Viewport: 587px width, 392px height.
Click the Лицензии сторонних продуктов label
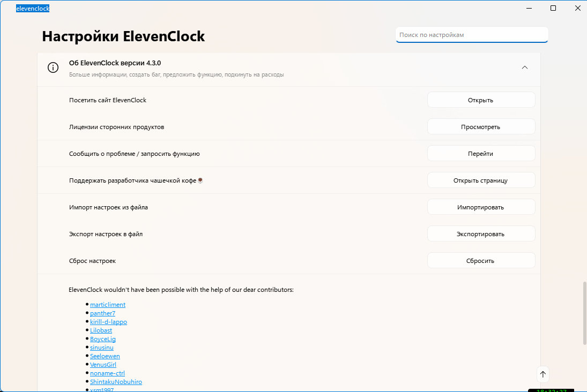point(116,127)
